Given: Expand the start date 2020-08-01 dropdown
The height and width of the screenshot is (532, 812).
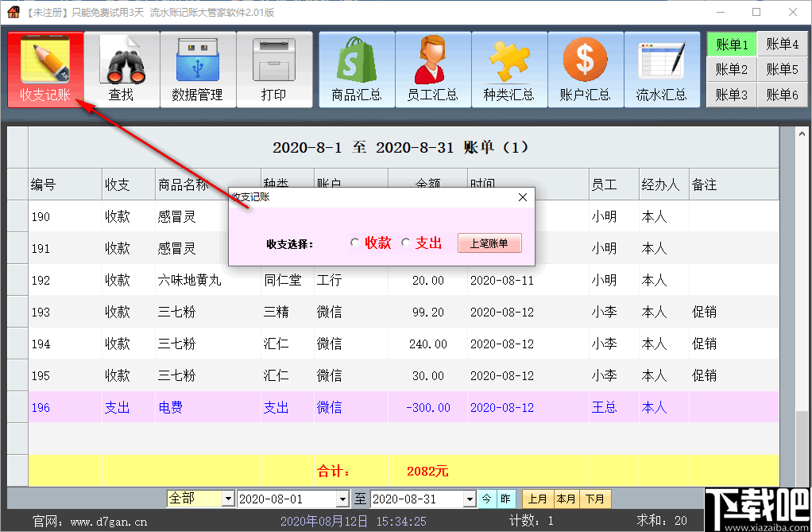Looking at the screenshot, I should (344, 499).
